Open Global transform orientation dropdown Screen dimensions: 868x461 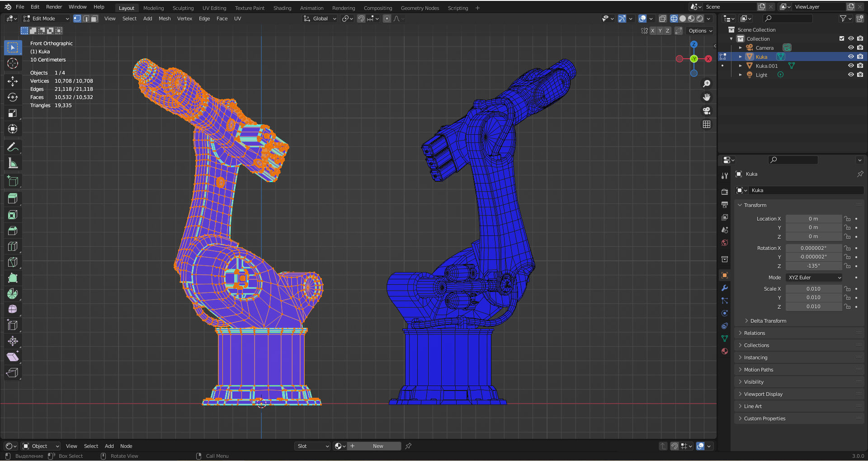tap(320, 19)
